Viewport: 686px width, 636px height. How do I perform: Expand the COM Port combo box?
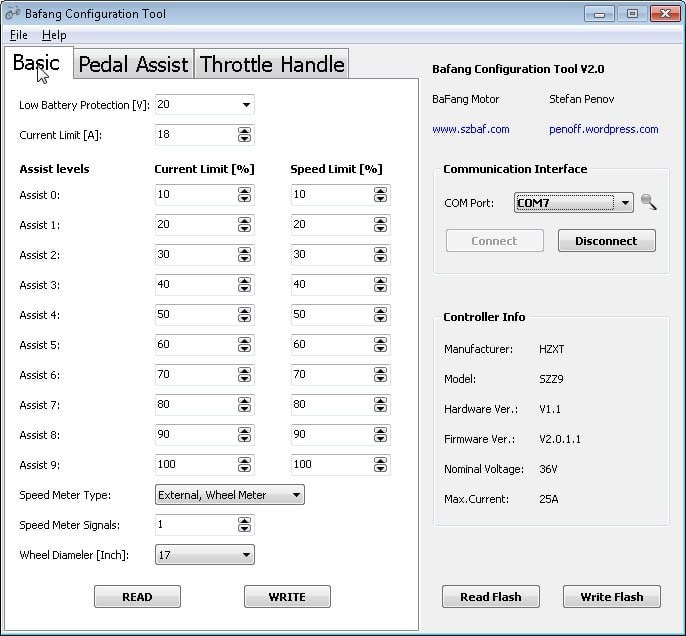tap(574, 203)
